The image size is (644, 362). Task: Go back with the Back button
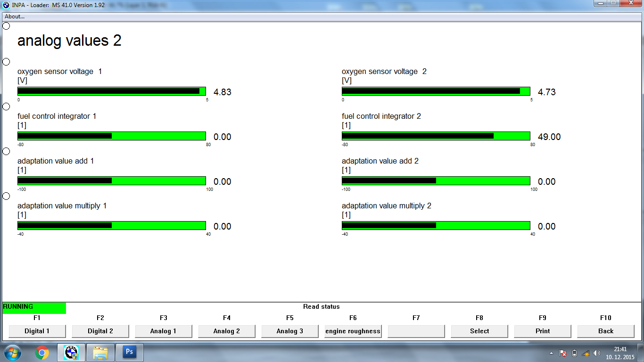[x=606, y=331]
